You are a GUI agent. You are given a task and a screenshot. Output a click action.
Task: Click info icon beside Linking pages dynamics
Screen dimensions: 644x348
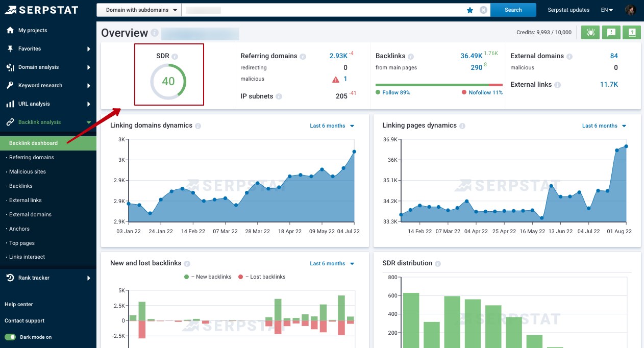(x=462, y=126)
